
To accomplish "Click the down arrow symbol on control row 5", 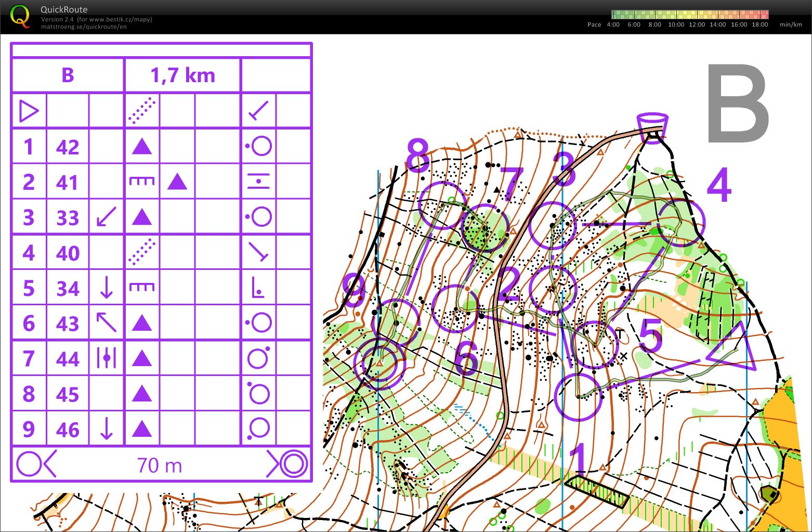I will (x=107, y=288).
